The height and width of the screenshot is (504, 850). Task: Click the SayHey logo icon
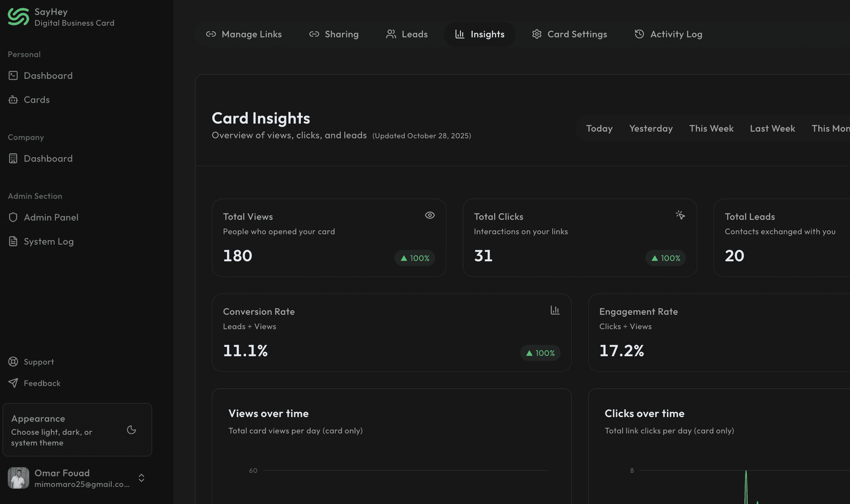[18, 17]
